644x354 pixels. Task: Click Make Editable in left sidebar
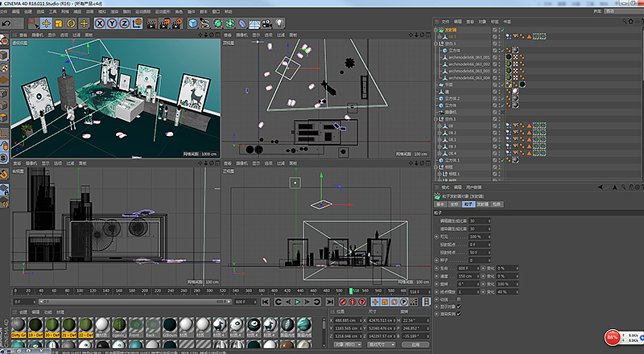[4, 41]
